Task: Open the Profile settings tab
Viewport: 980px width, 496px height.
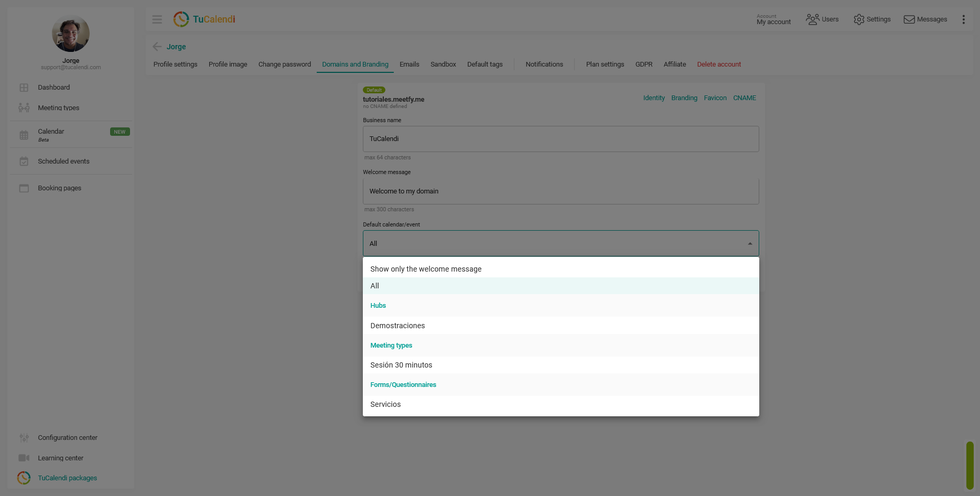Action: tap(176, 64)
